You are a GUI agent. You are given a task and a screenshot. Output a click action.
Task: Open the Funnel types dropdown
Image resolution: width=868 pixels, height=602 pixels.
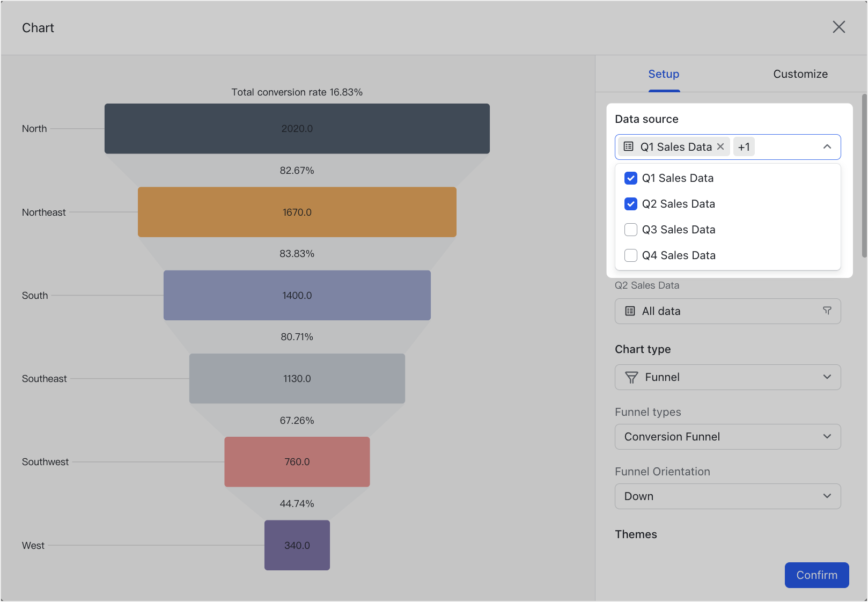click(727, 437)
